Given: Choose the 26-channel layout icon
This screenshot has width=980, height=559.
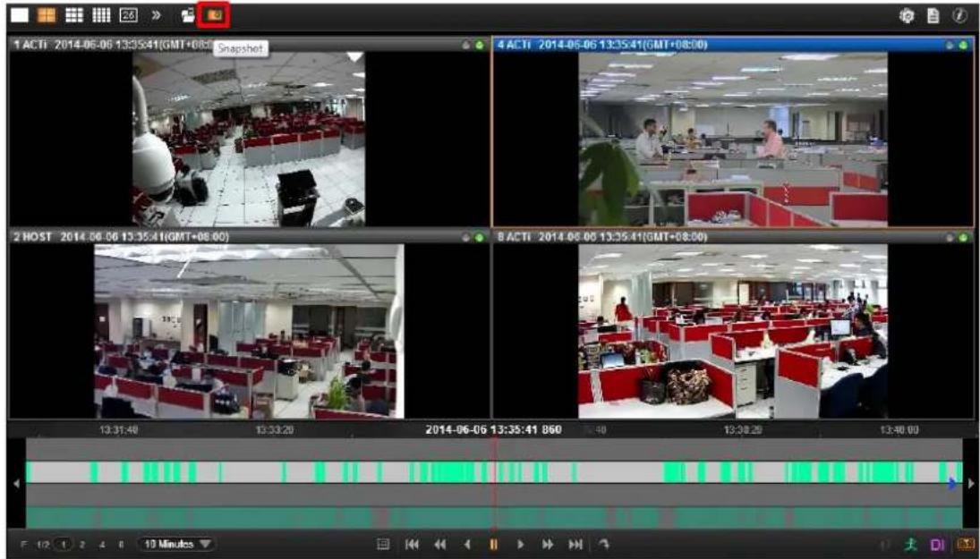Looking at the screenshot, I should [128, 15].
